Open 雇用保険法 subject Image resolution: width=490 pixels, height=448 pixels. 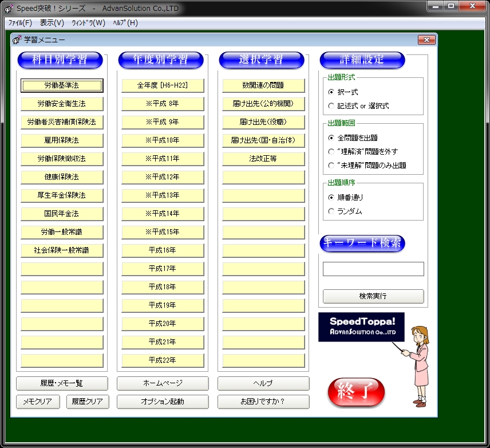point(62,140)
